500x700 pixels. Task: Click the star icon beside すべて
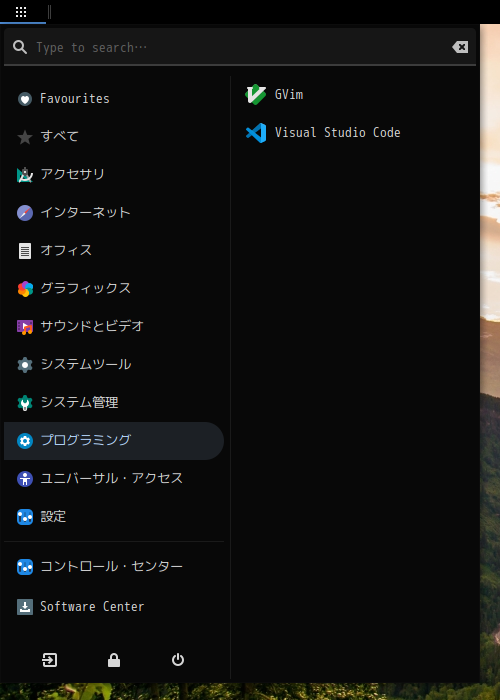[x=25, y=137]
